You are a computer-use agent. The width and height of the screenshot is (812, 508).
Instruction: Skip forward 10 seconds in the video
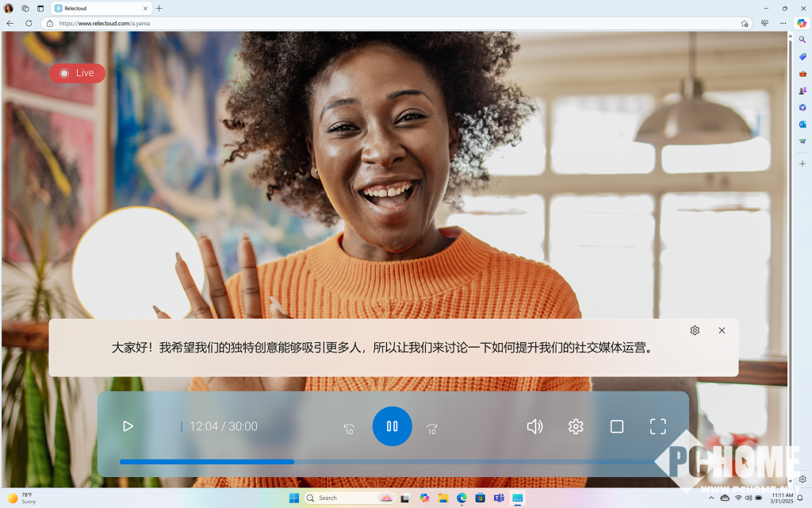tap(432, 429)
